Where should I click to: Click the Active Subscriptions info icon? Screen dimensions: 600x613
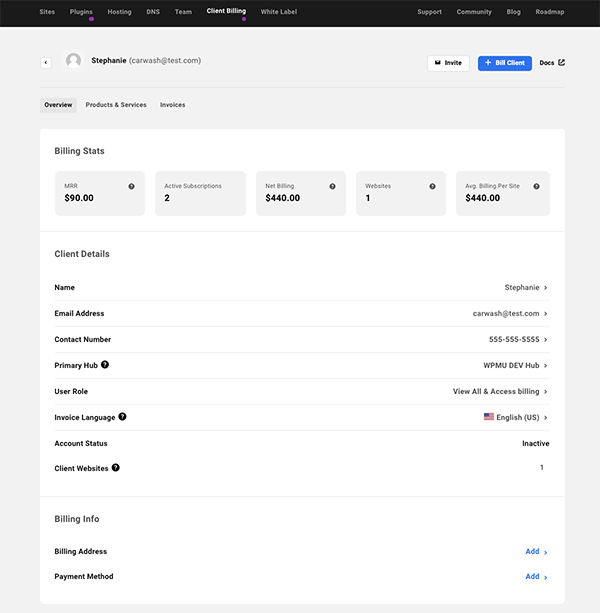tap(231, 186)
